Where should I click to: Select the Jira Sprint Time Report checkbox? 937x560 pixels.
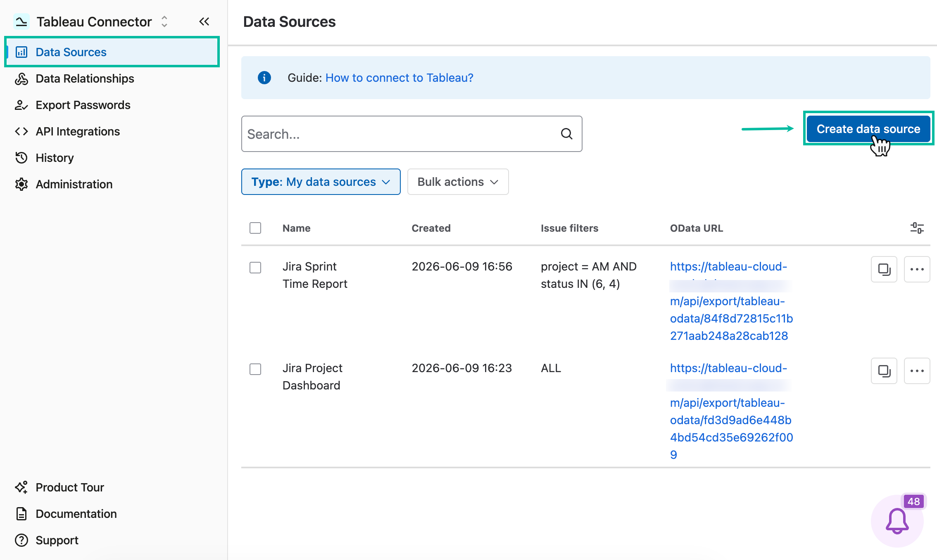tap(255, 268)
